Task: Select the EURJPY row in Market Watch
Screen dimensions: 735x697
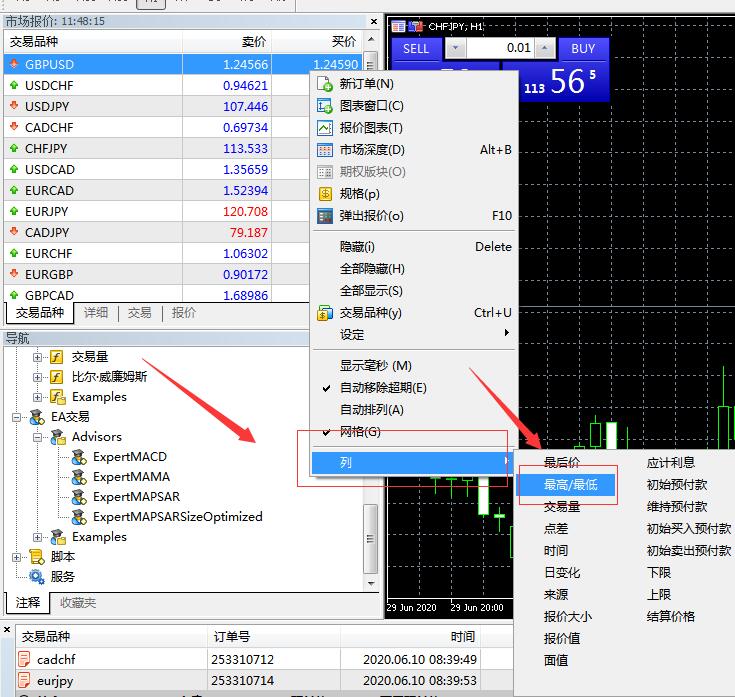Action: point(156,211)
